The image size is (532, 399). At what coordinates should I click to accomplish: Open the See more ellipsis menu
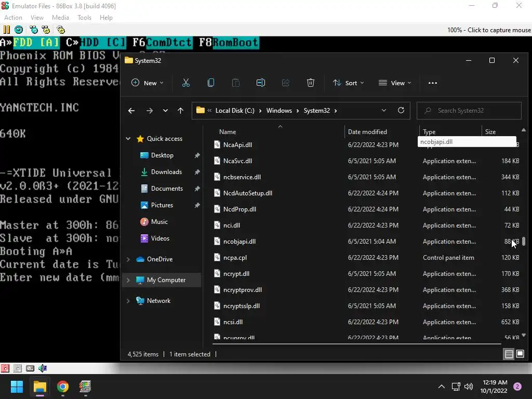pos(433,83)
